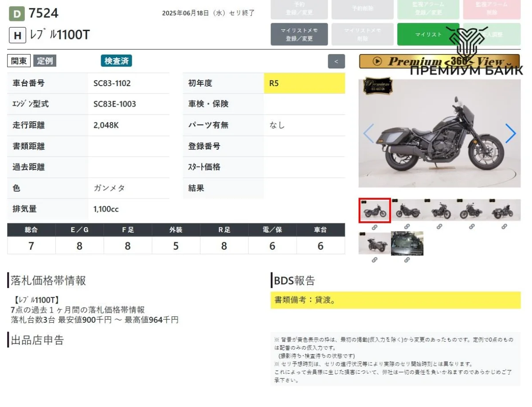Click the 定例 tag badge

(45, 61)
